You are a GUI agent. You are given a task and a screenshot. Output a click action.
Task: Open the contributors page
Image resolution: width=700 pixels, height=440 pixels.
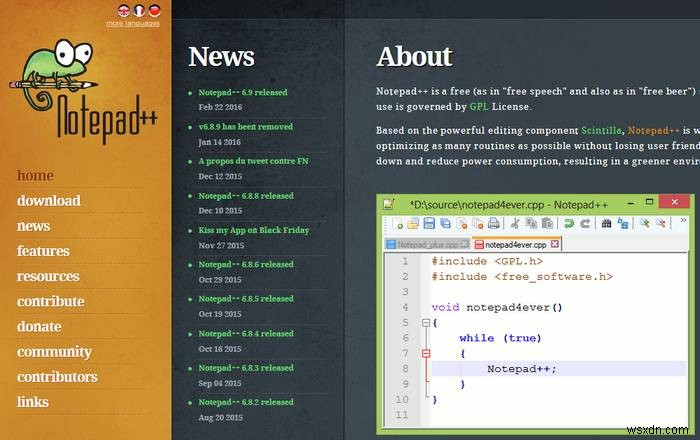[x=57, y=377]
